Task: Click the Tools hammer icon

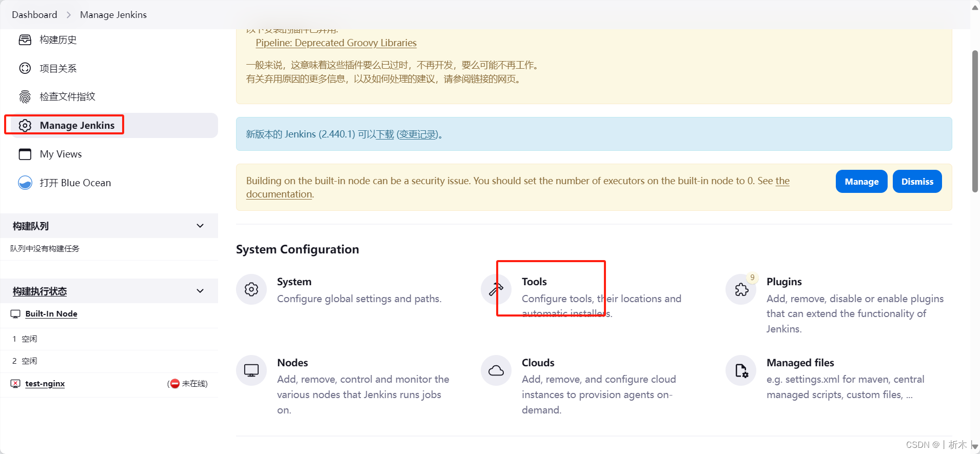Action: 496,289
